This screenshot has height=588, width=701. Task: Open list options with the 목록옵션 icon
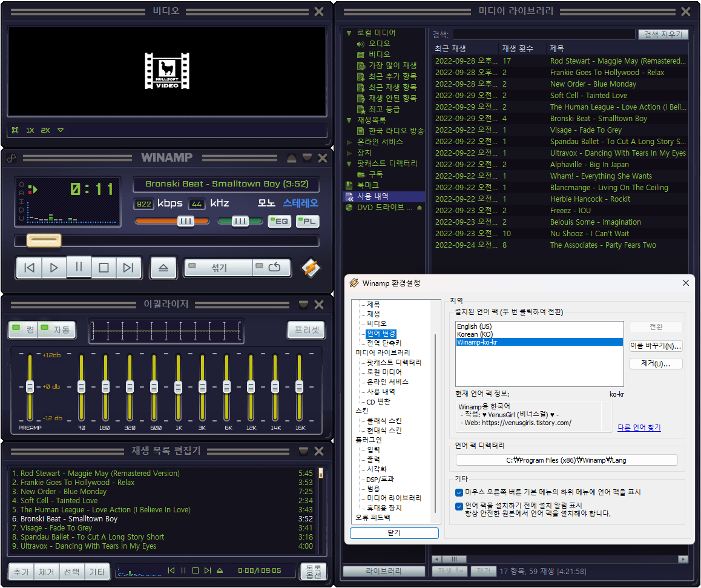(x=314, y=571)
